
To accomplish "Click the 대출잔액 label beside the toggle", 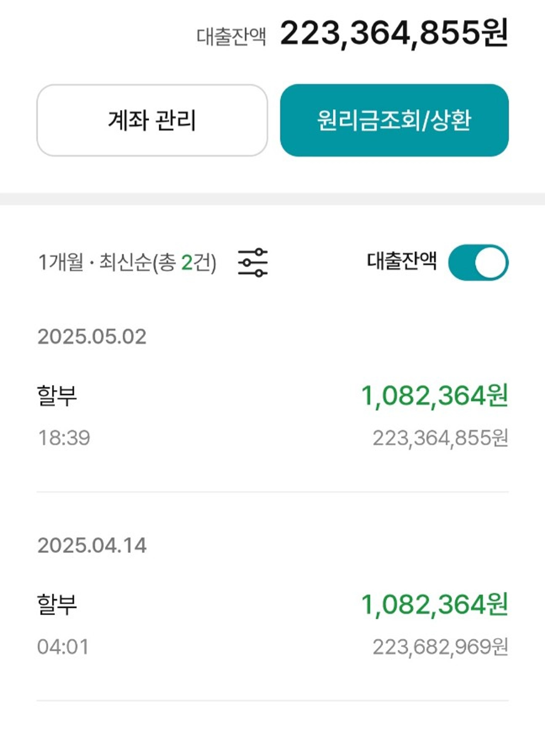I will (402, 261).
